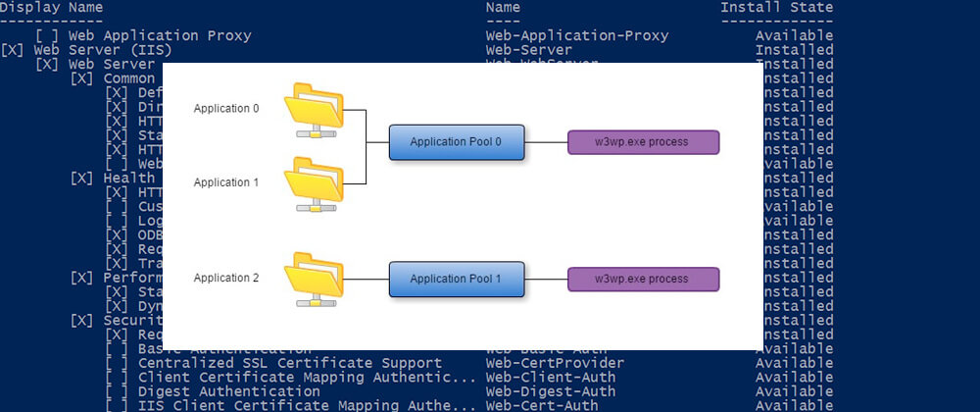Open the Application 2 folder icon
This screenshot has width=980, height=412.
[x=314, y=279]
